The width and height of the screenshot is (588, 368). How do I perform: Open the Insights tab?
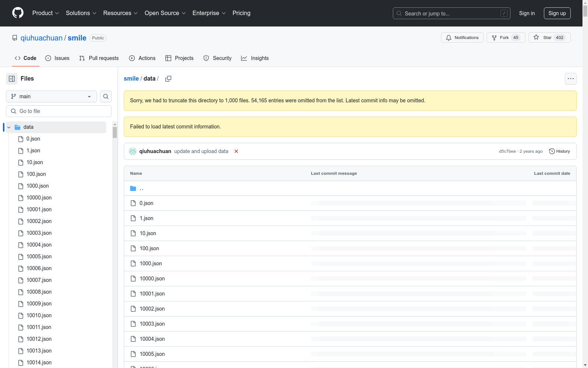tap(255, 58)
